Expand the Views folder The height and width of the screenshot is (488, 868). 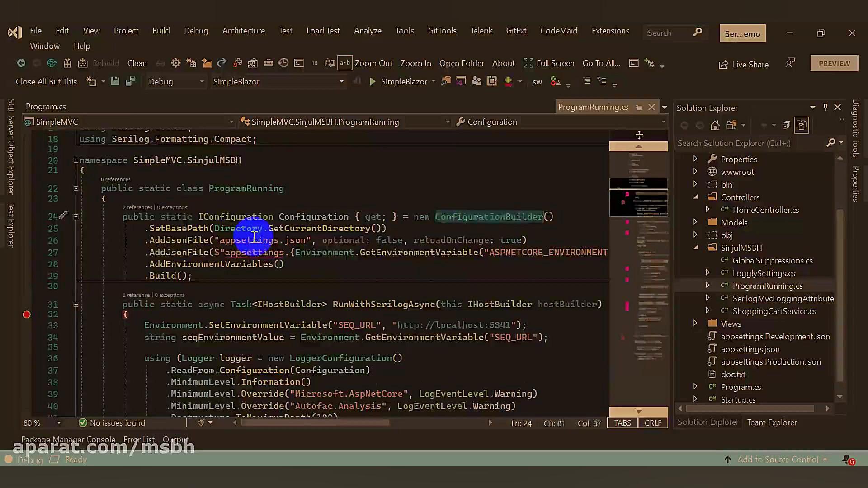click(x=695, y=323)
